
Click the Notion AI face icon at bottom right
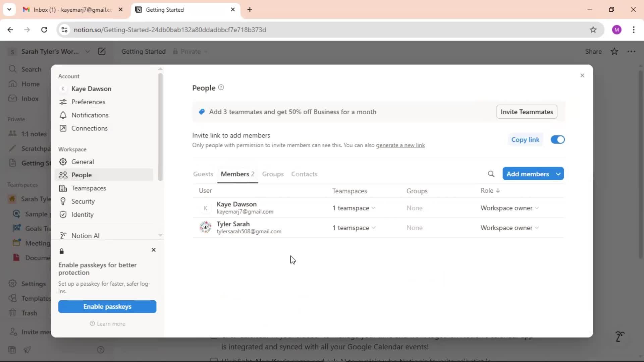click(620, 336)
